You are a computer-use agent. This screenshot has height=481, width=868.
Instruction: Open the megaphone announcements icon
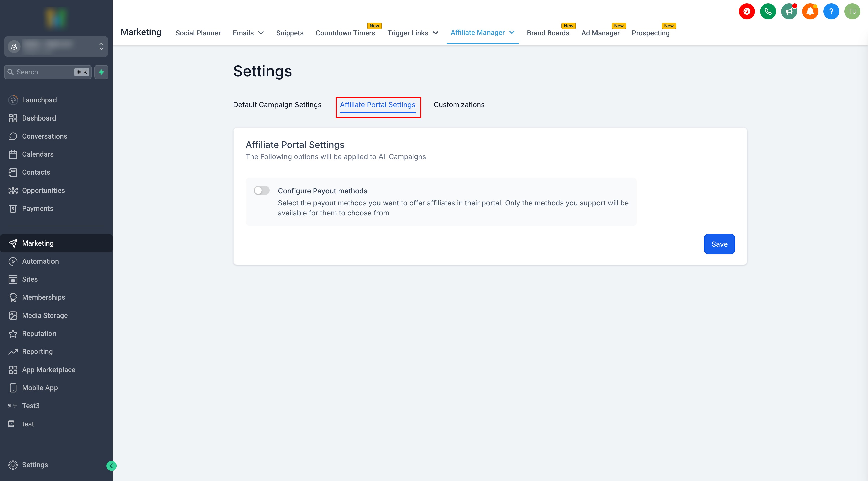pos(789,12)
